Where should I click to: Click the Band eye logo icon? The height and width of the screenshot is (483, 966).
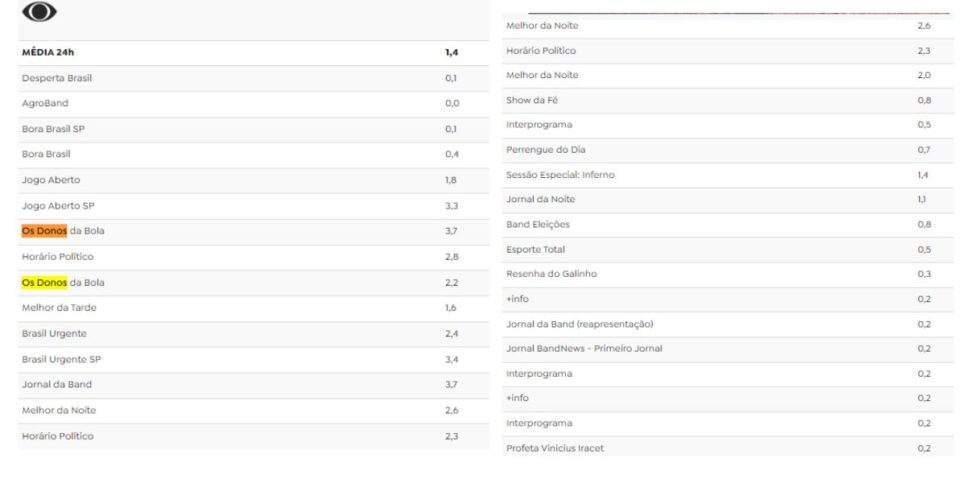click(39, 11)
